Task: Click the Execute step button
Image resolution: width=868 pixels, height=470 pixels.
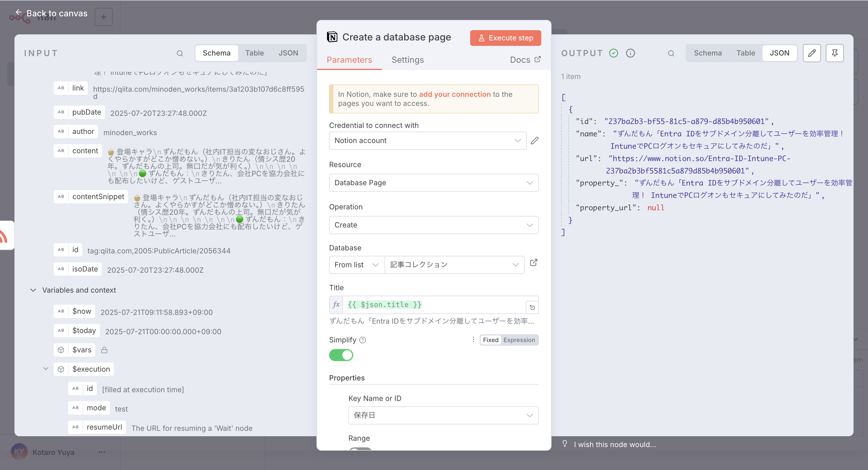Action: point(505,38)
